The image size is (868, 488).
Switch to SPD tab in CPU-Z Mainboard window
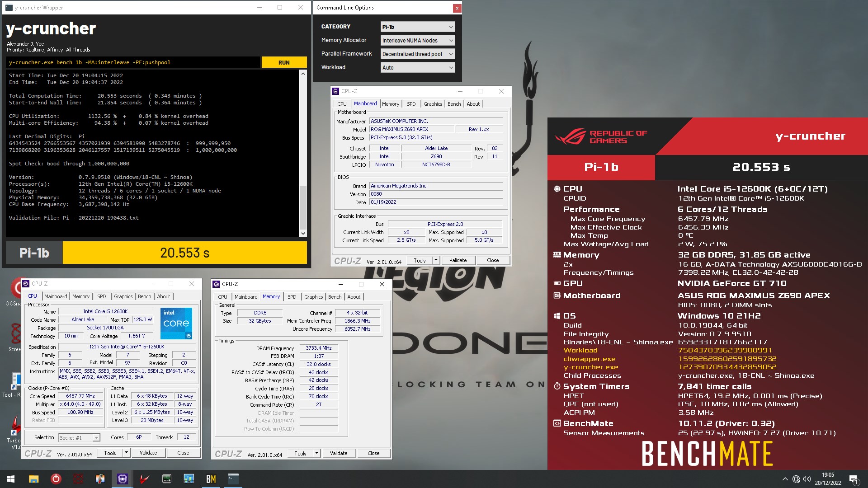tap(411, 104)
